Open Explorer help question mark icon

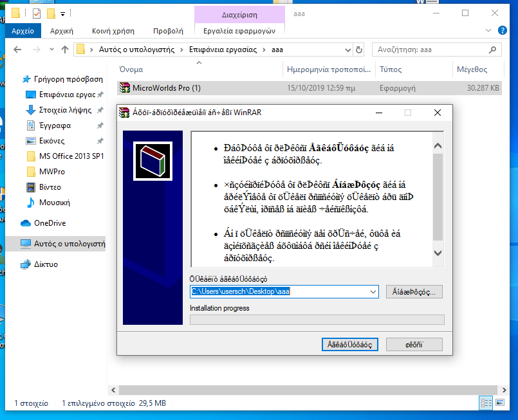[502, 30]
